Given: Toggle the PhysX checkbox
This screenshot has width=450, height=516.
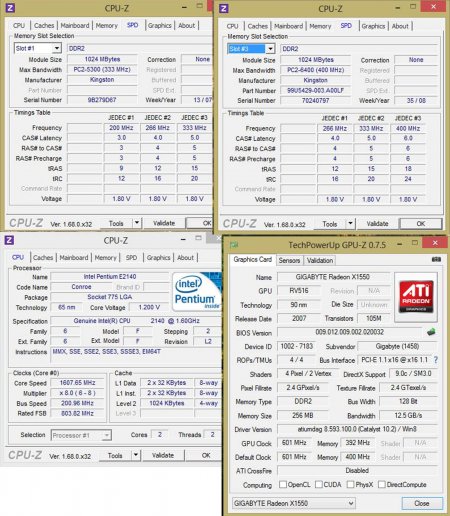Looking at the screenshot, I should pos(350,484).
